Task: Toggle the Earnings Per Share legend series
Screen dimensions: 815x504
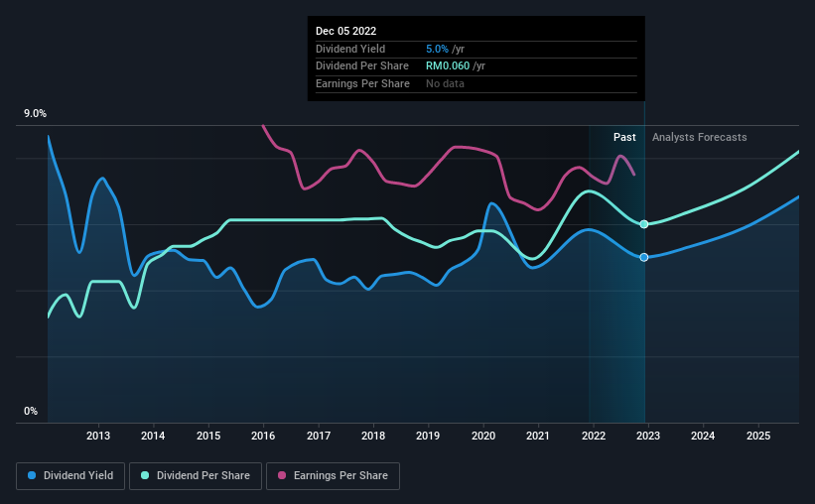Action: 335,476
